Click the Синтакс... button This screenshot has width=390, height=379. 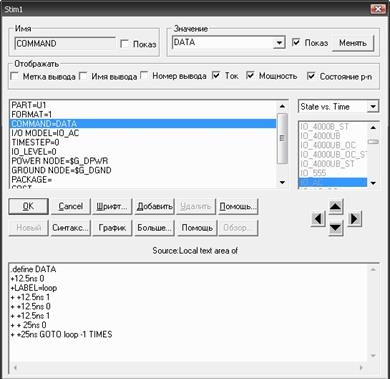pyautogui.click(x=70, y=228)
